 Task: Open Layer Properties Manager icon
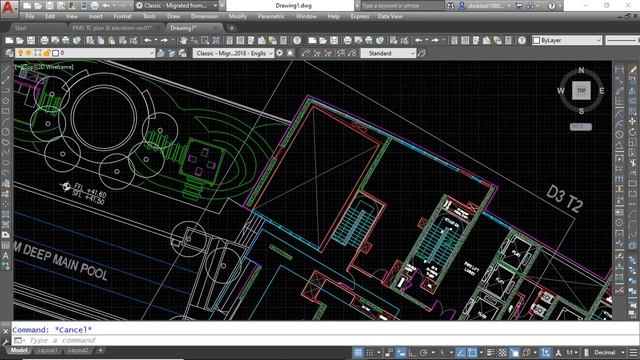[9, 53]
